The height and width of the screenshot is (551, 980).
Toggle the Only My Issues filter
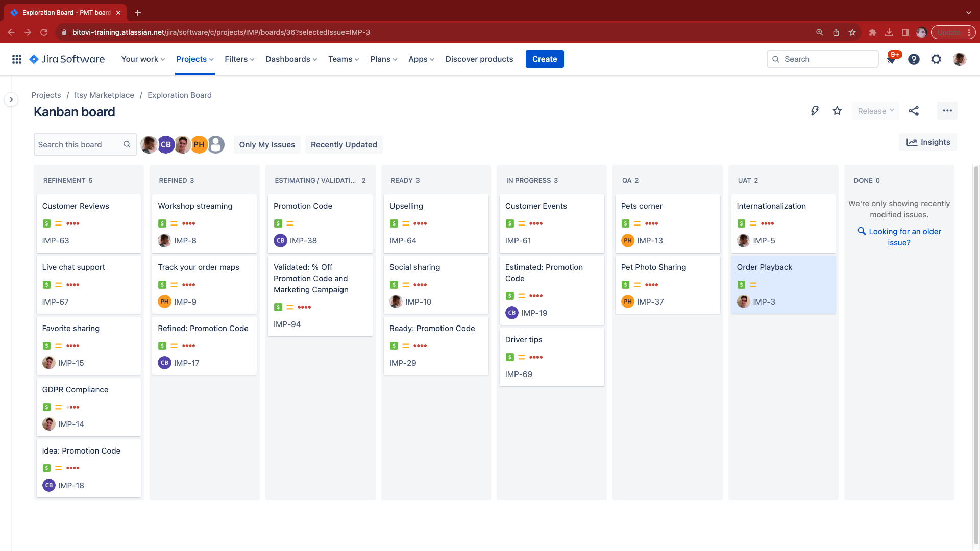point(267,144)
